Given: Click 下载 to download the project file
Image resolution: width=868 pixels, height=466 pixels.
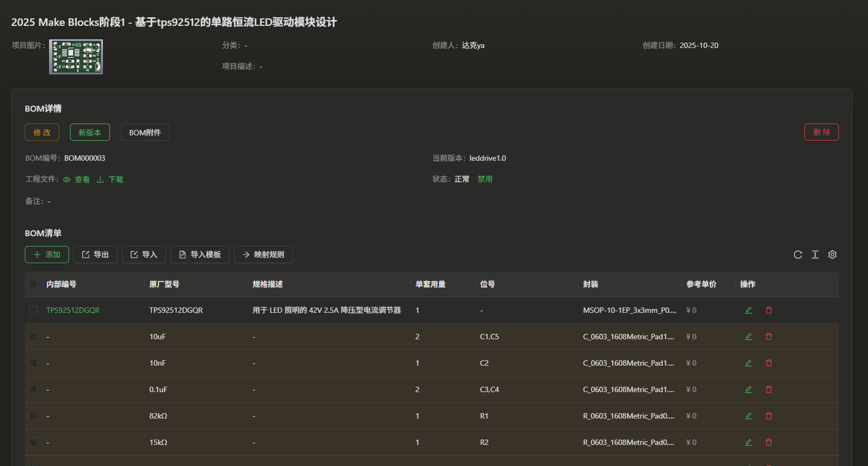Looking at the screenshot, I should (110, 180).
